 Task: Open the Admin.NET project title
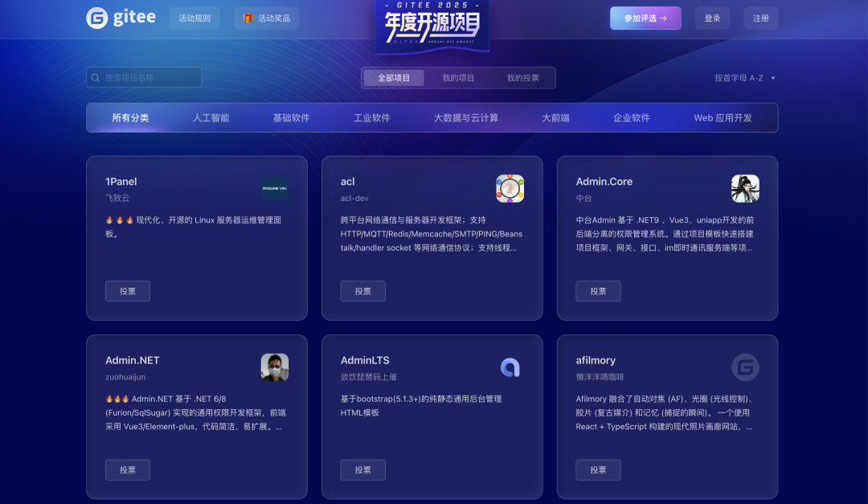coord(133,361)
